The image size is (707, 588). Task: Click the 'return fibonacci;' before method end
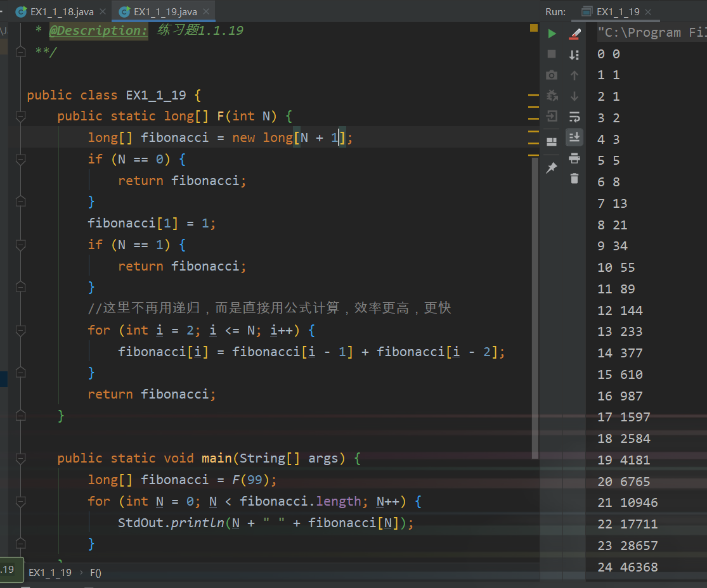(x=152, y=394)
